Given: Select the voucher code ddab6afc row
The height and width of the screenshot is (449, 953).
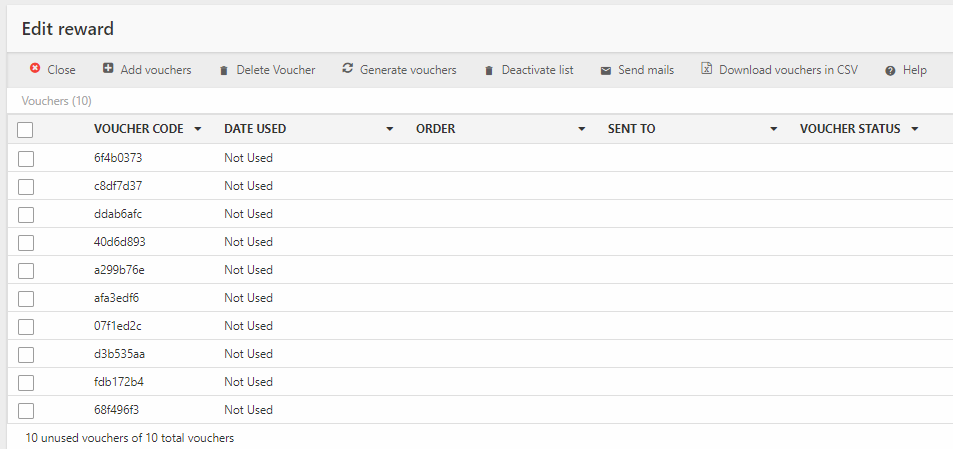Looking at the screenshot, I should click(118, 214).
